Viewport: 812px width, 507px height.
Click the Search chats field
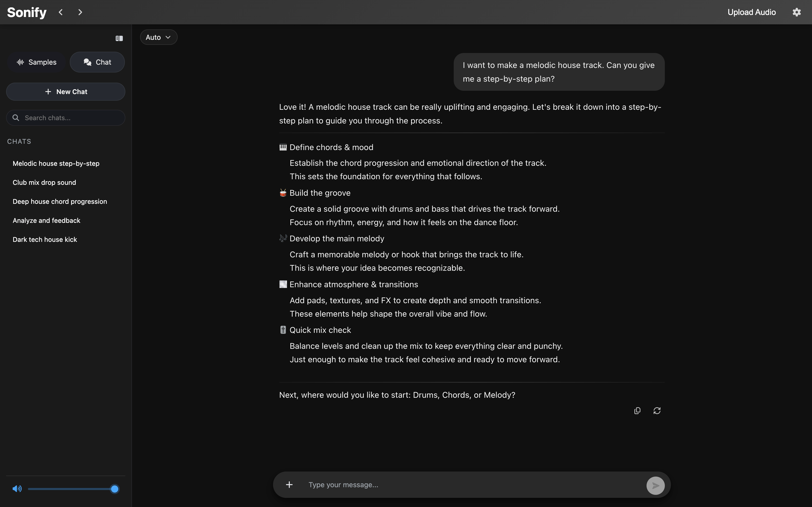(x=71, y=118)
